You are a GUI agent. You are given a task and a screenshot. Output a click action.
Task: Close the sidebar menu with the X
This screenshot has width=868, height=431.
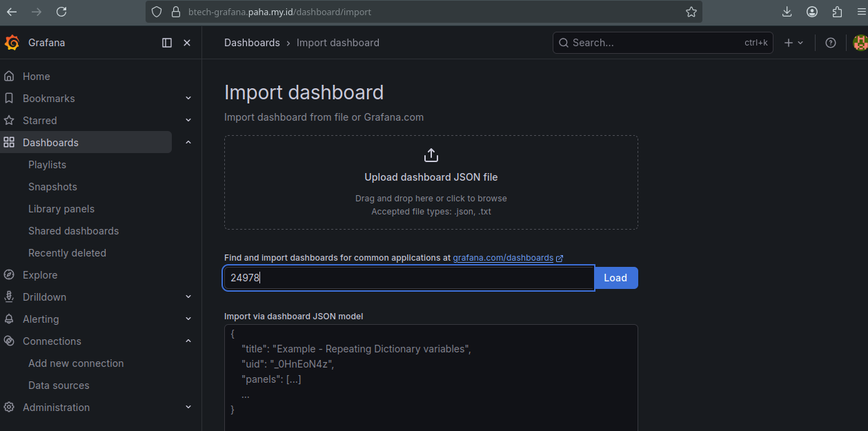click(x=187, y=43)
